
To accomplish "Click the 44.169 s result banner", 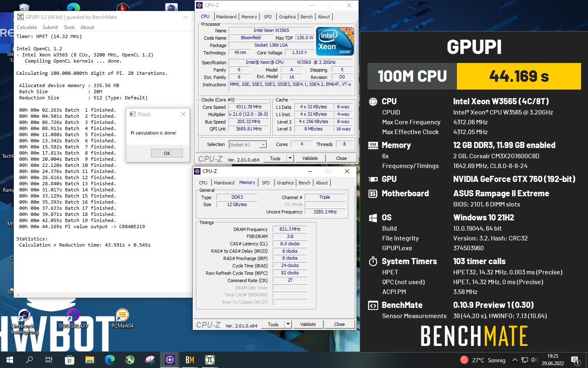I will point(519,76).
